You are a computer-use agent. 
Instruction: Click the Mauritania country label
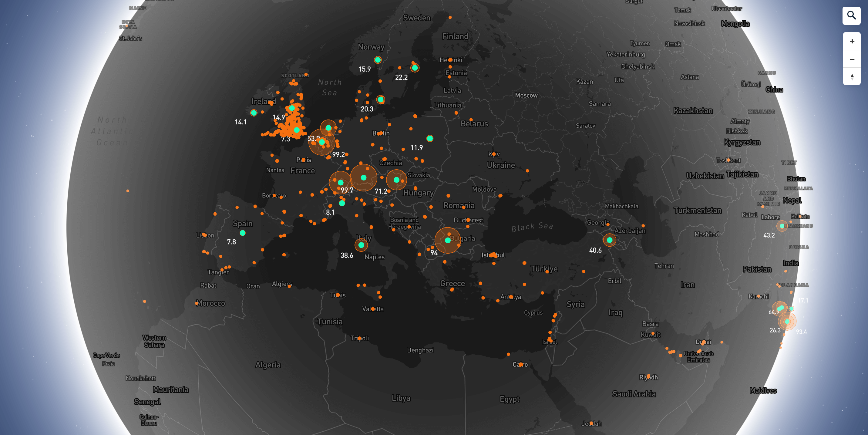point(170,389)
